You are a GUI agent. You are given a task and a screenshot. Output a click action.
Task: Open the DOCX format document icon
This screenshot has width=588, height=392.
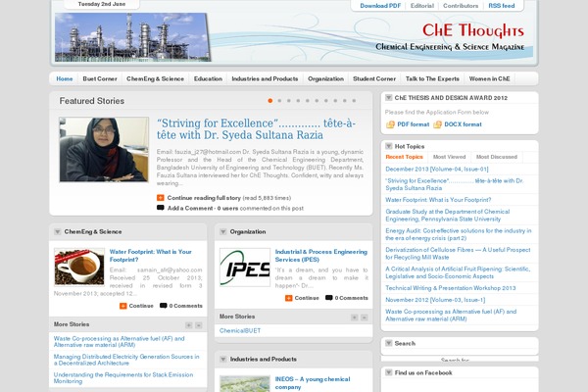[x=437, y=124]
